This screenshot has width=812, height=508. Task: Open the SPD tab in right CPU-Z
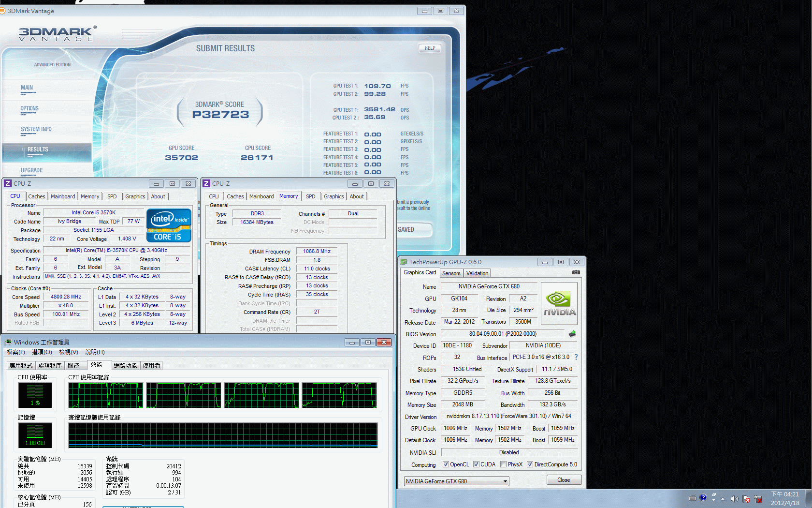pyautogui.click(x=311, y=196)
